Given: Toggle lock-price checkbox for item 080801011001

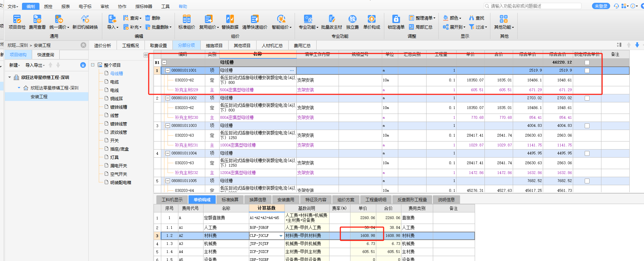Looking at the screenshot, I should 587,71.
